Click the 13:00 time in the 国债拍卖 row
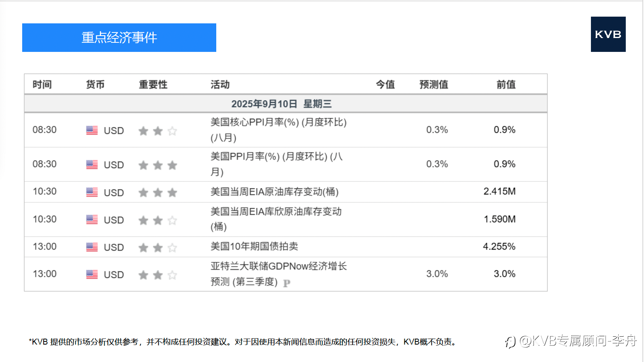 pyautogui.click(x=45, y=246)
